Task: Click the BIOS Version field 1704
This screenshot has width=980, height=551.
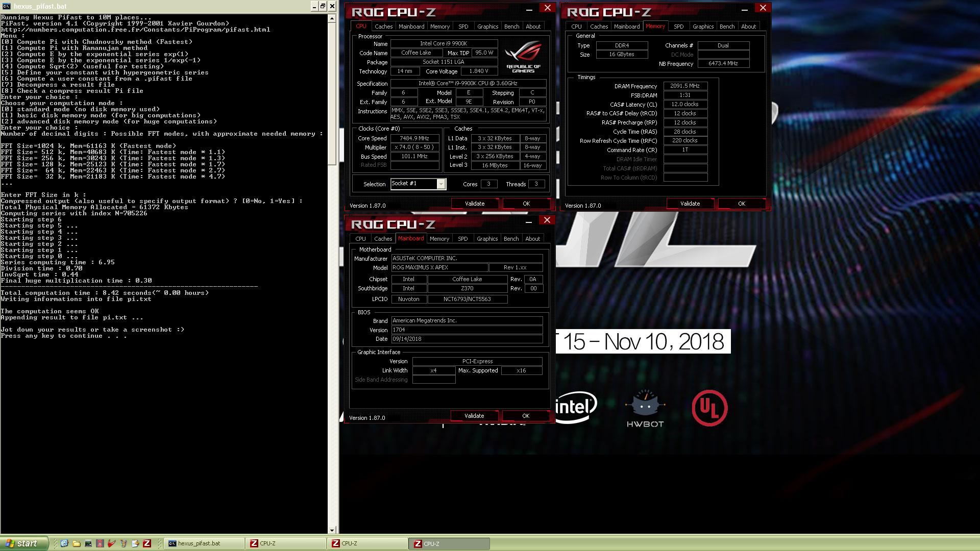Action: coord(467,330)
